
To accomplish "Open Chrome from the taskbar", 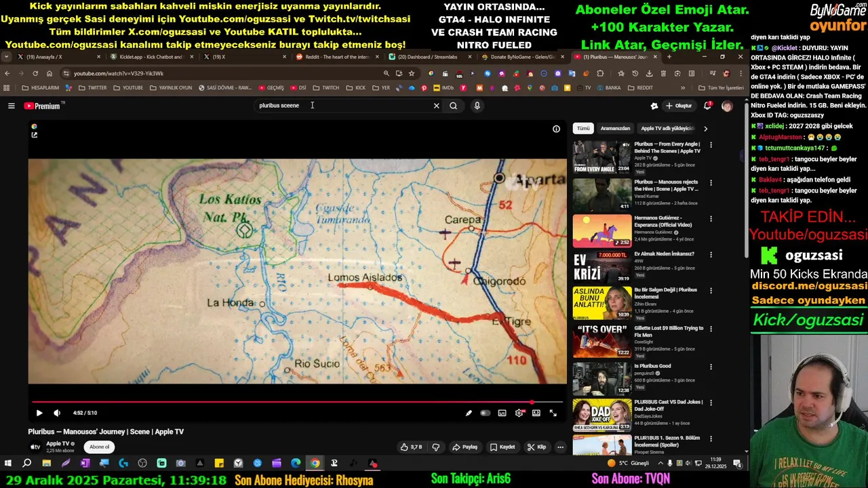I will coord(315,464).
